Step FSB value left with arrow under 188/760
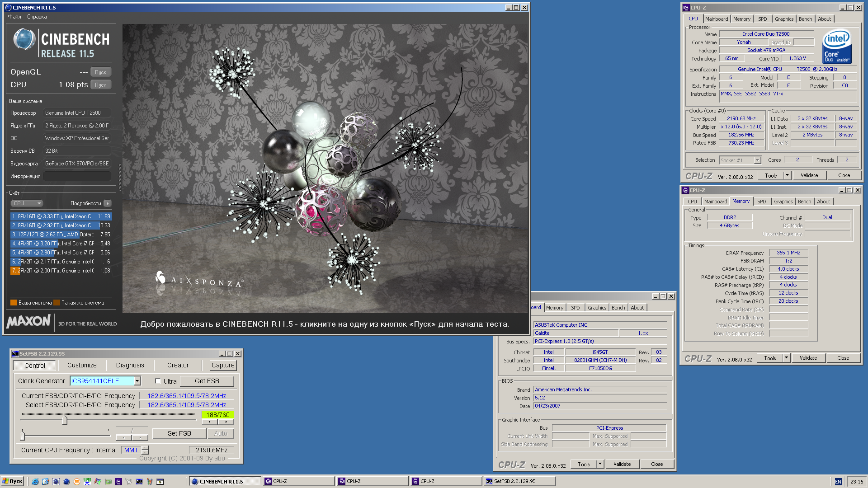The image size is (868, 488). 210,422
